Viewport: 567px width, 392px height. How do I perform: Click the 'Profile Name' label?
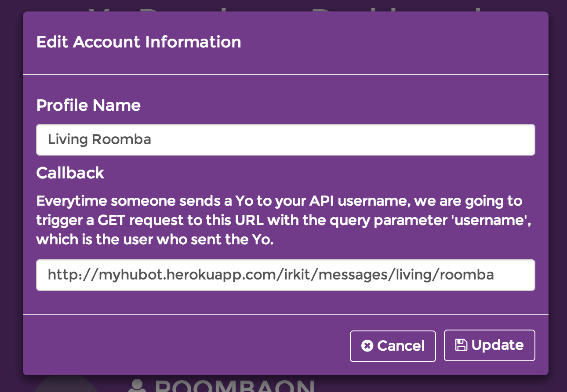88,105
